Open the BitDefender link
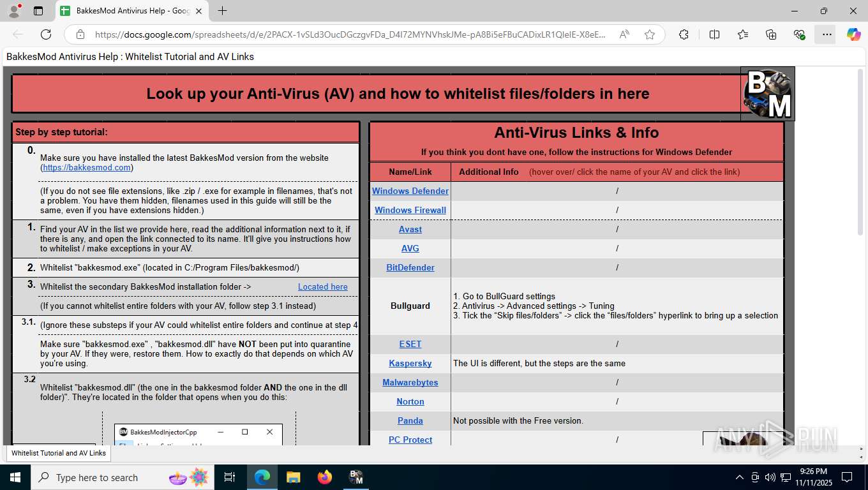The image size is (868, 490). (410, 267)
